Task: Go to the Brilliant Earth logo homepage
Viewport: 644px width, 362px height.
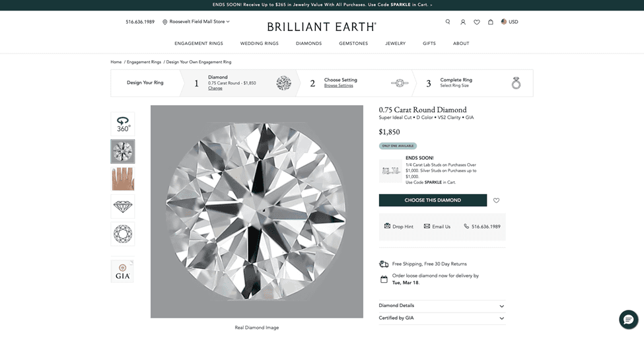Action: (322, 27)
